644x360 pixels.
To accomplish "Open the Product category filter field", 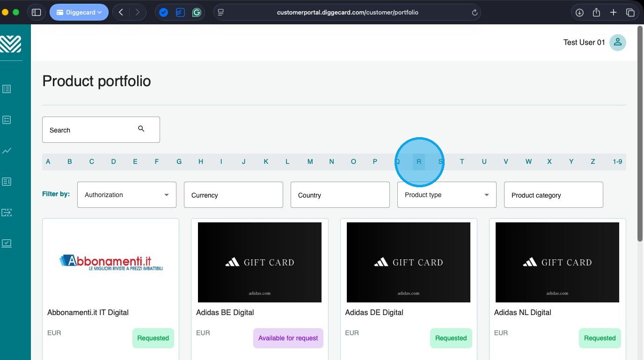I will point(554,195).
